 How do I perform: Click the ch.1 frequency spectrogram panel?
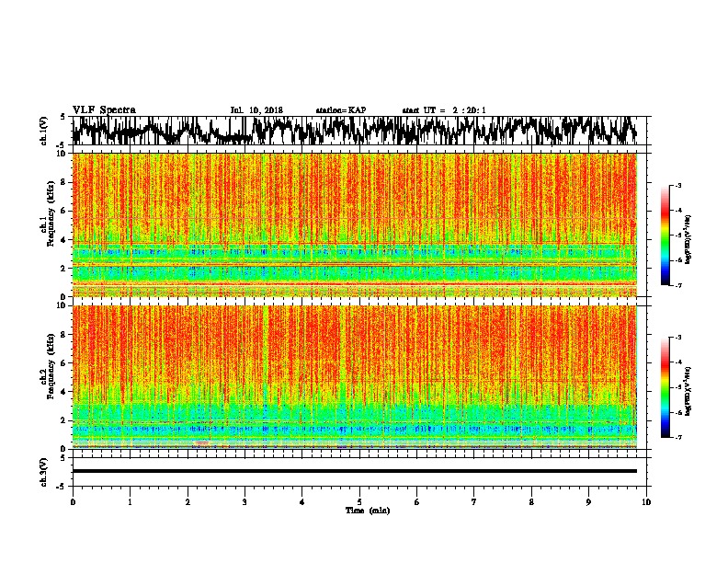tap(354, 224)
